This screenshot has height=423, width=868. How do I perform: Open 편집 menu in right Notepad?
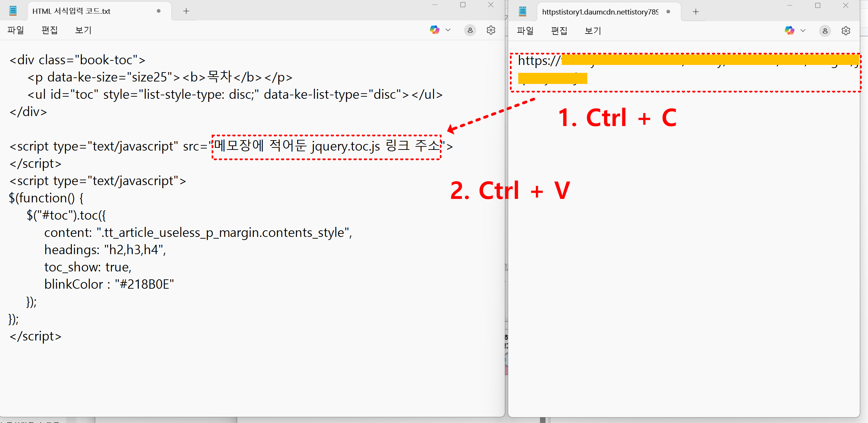click(559, 31)
